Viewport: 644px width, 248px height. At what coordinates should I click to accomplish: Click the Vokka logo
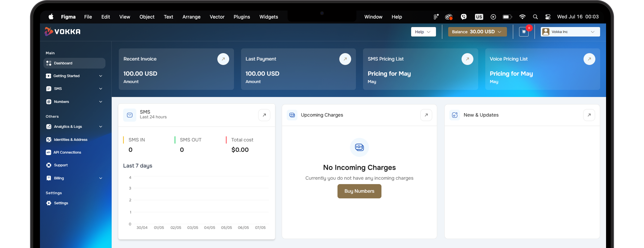click(63, 31)
